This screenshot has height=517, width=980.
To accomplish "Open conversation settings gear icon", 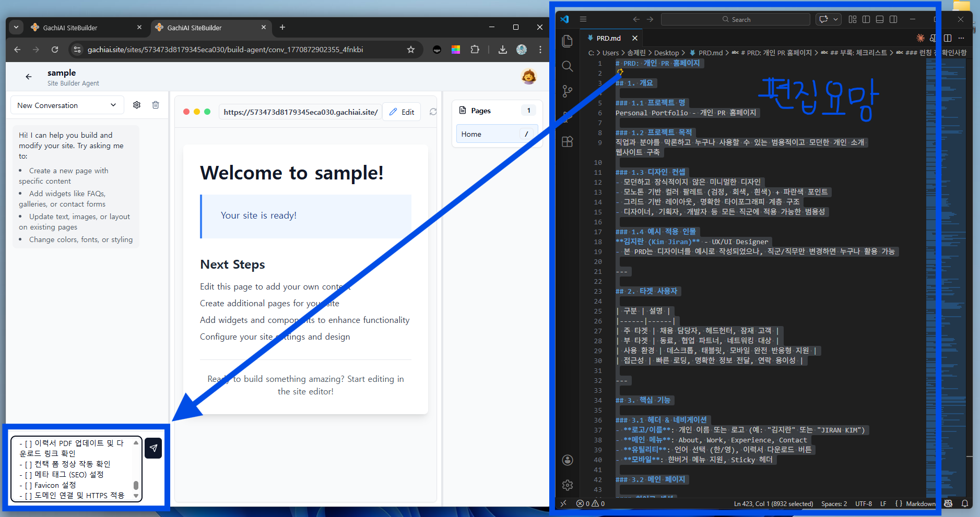I will click(x=137, y=105).
